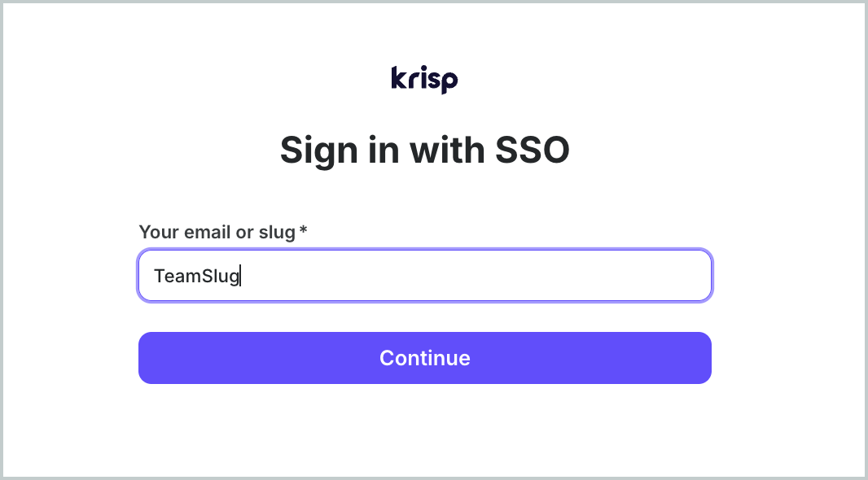Click the 'Your email or slug' label
The height and width of the screenshot is (480, 868).
(217, 232)
